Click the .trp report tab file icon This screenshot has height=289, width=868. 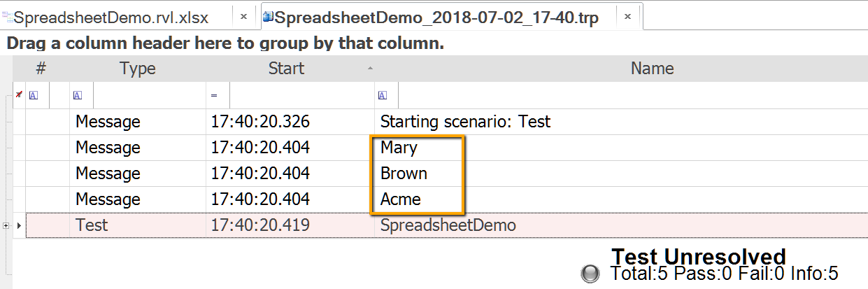(x=268, y=16)
